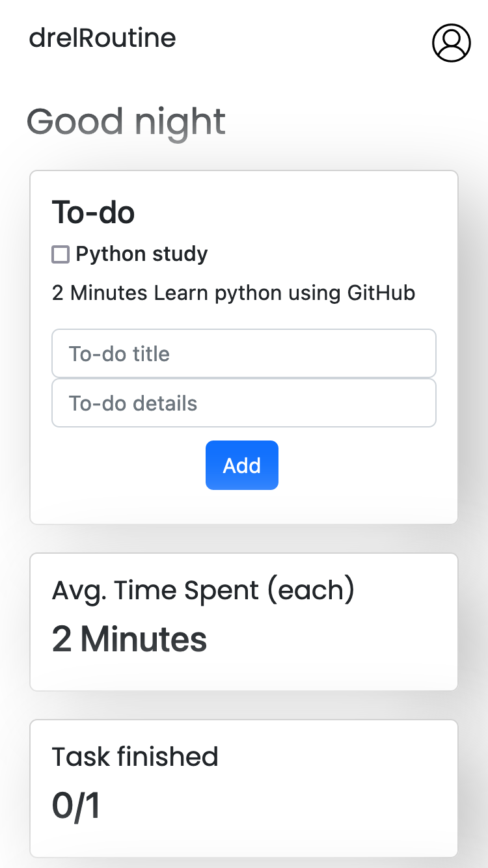This screenshot has height=868, width=488.
Task: Focus the To-do title input field
Action: (x=243, y=353)
